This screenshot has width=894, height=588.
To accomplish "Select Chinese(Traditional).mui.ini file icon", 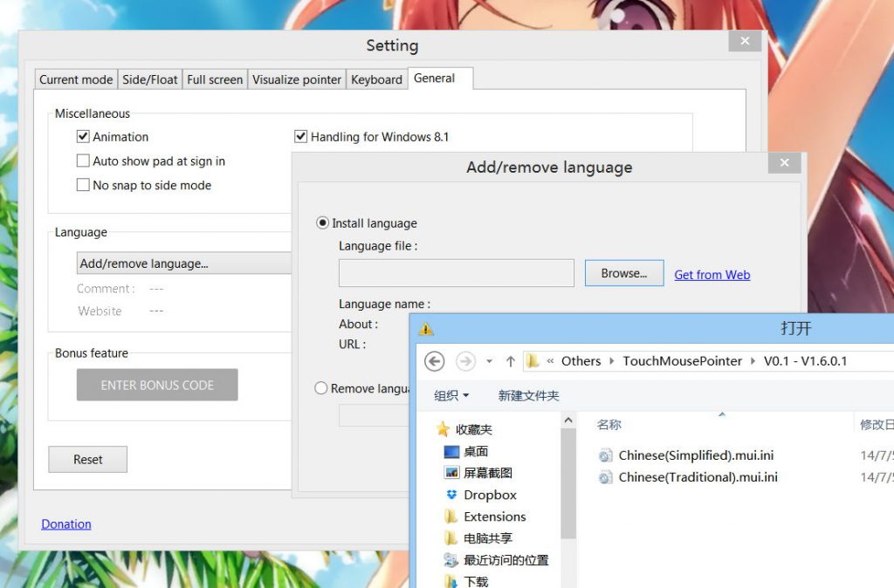I will tap(606, 477).
